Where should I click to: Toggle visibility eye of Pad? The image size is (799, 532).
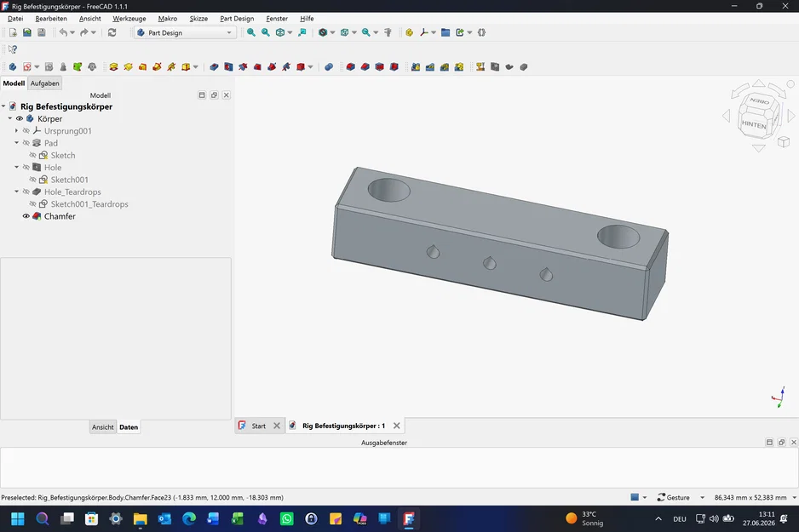pos(26,143)
